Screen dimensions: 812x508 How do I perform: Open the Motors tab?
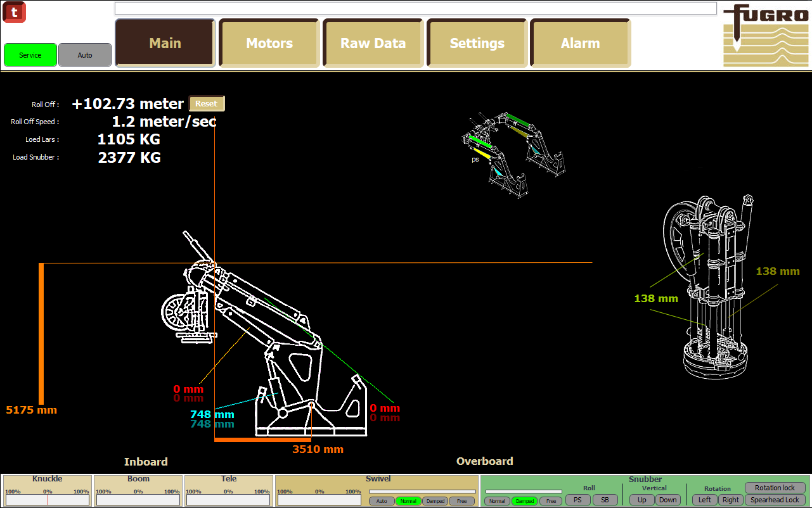tap(269, 43)
